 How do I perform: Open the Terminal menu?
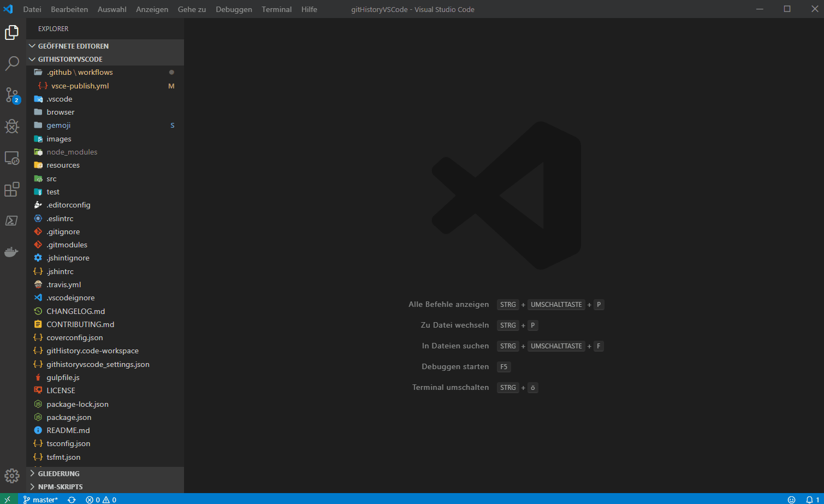(276, 9)
